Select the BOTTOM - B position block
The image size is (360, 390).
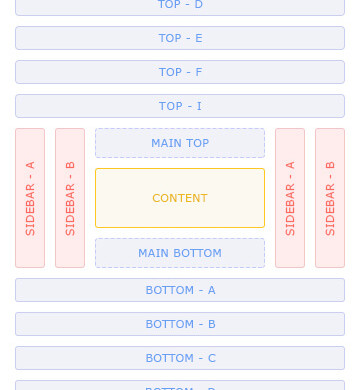pos(180,324)
